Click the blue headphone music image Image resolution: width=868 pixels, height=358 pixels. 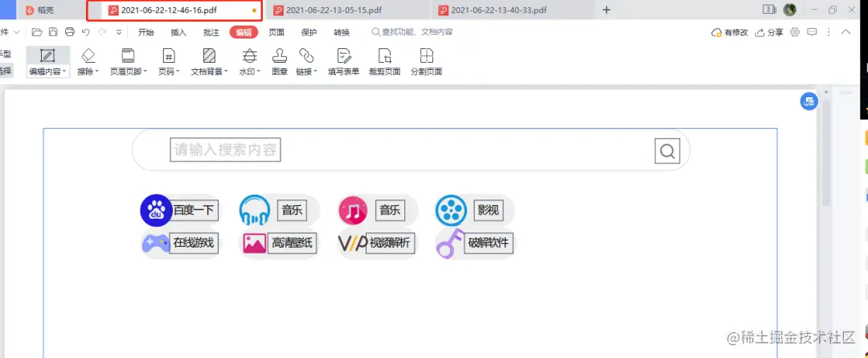255,211
